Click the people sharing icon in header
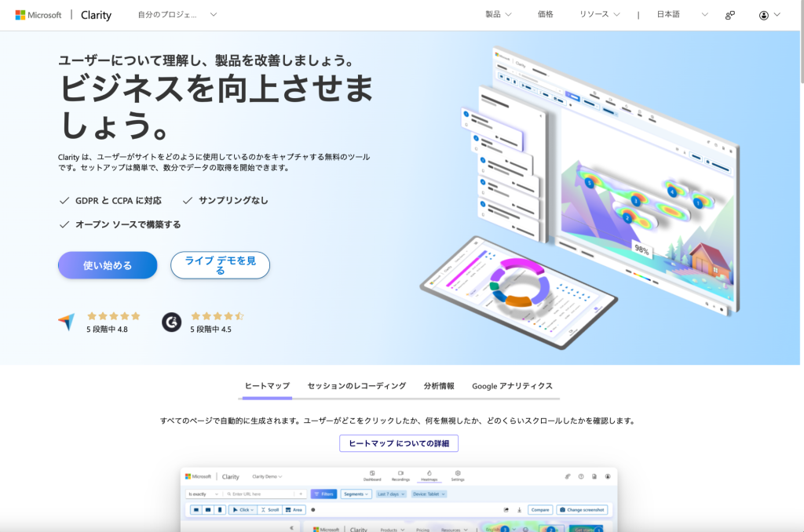Screen dimensions: 804x532 coord(729,16)
